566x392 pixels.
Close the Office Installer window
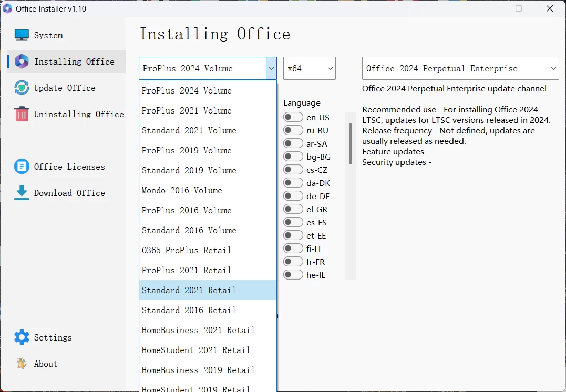[549, 8]
